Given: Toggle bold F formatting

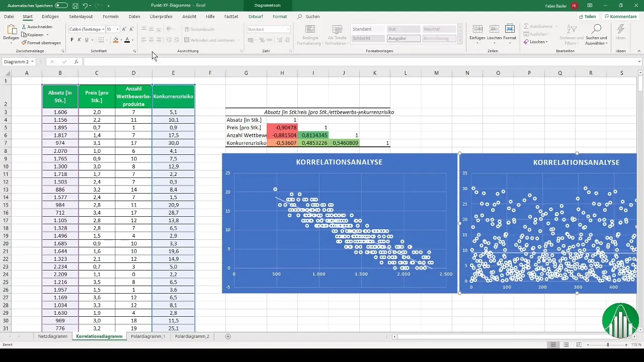Looking at the screenshot, I should tap(72, 40).
